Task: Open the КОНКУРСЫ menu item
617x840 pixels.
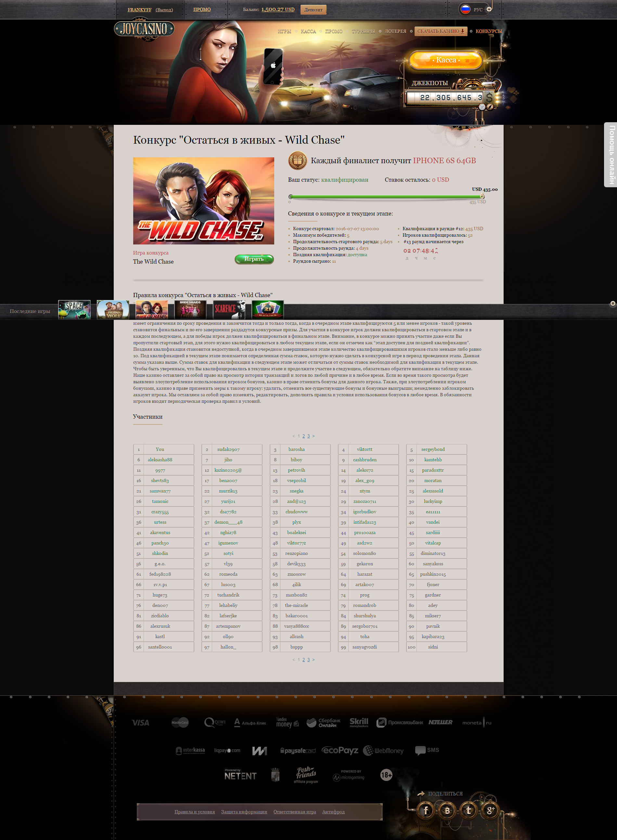Action: tap(489, 32)
